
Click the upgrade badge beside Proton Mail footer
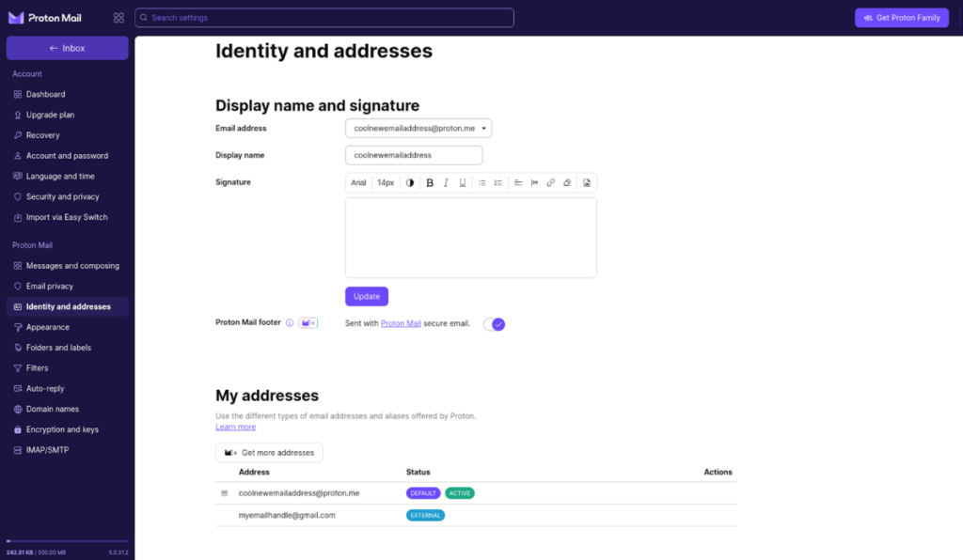pos(308,322)
